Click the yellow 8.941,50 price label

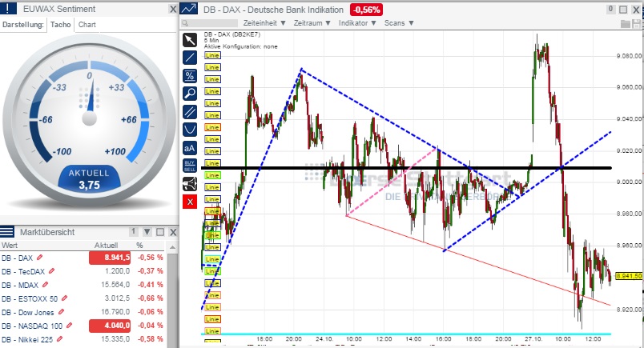point(629,276)
